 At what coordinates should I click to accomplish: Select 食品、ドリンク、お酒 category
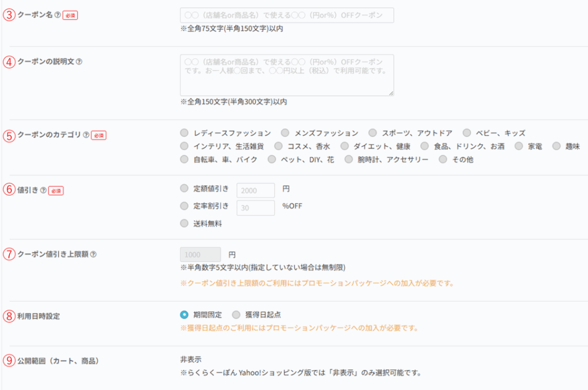click(424, 146)
